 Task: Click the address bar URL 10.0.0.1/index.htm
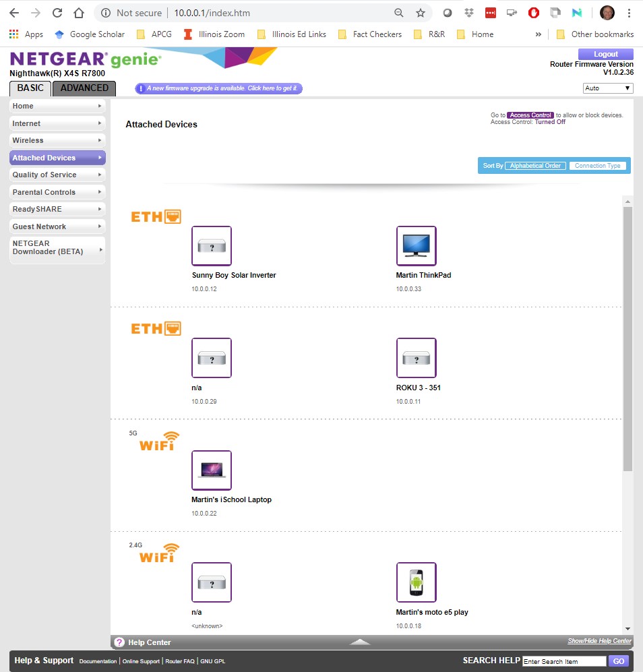tap(212, 13)
